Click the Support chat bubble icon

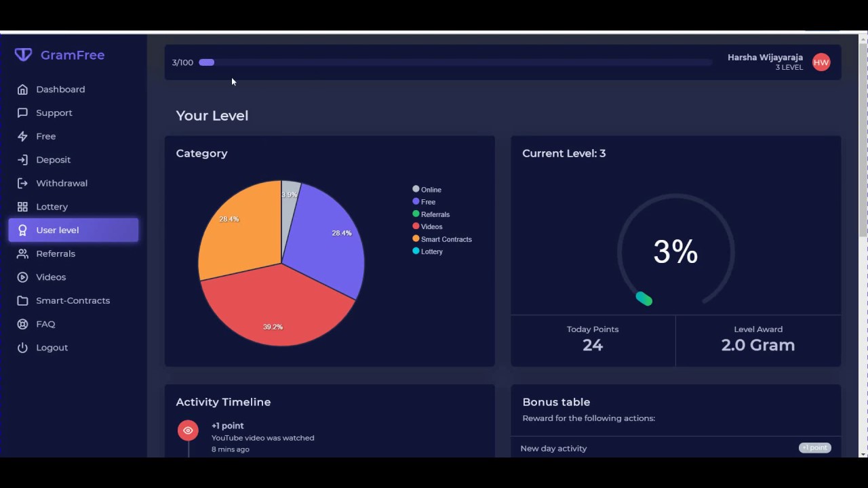pos(22,113)
